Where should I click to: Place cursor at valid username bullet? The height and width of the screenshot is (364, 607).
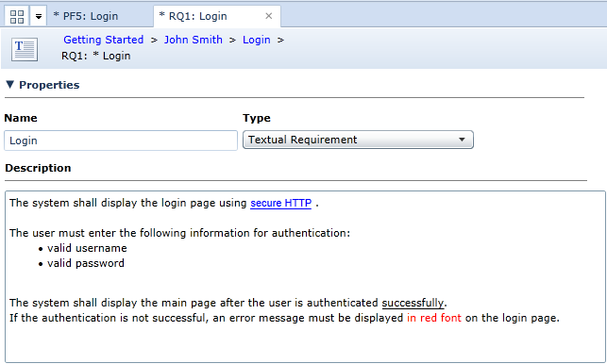click(87, 248)
